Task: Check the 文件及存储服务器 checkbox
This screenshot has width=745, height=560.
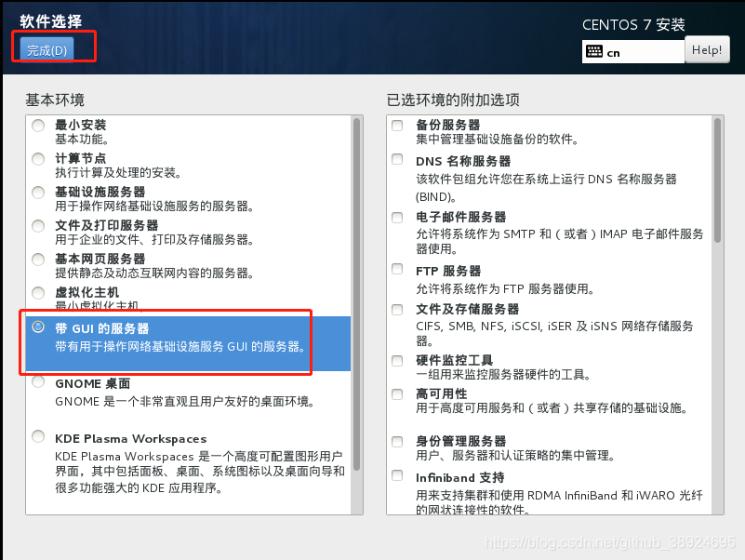Action: tap(397, 310)
